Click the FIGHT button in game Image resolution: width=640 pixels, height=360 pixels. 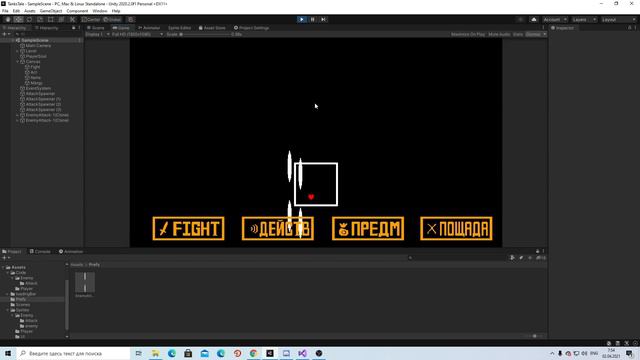(189, 229)
